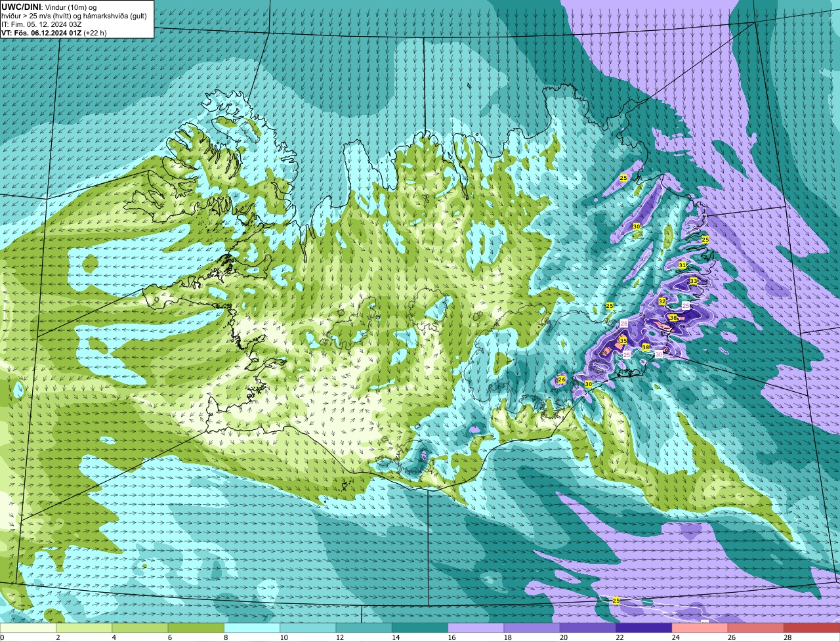840x642 pixels.
Task: Click the olive green 6–8 legend swatch
Action: click(196, 628)
